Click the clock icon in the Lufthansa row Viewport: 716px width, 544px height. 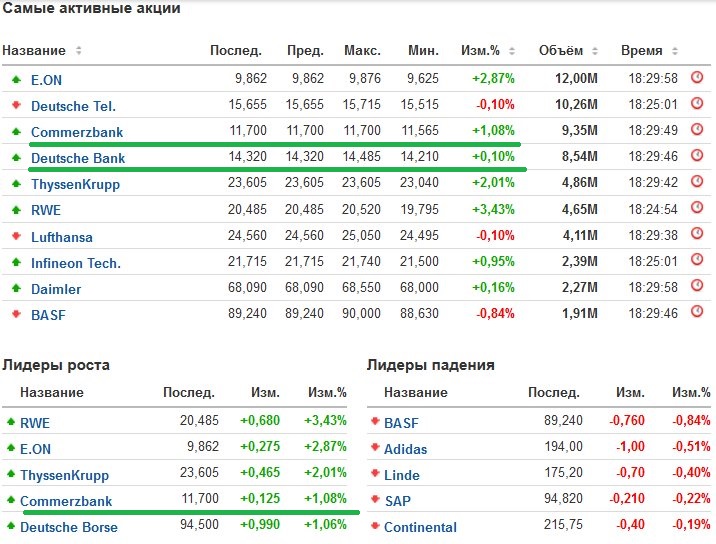pos(697,235)
